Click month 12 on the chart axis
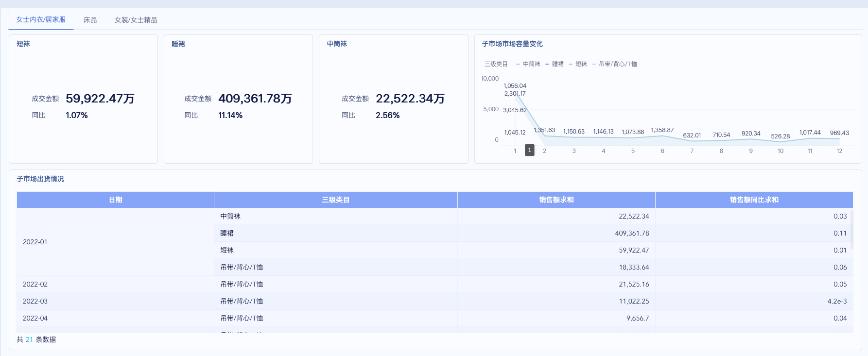868x356 pixels. click(x=839, y=151)
